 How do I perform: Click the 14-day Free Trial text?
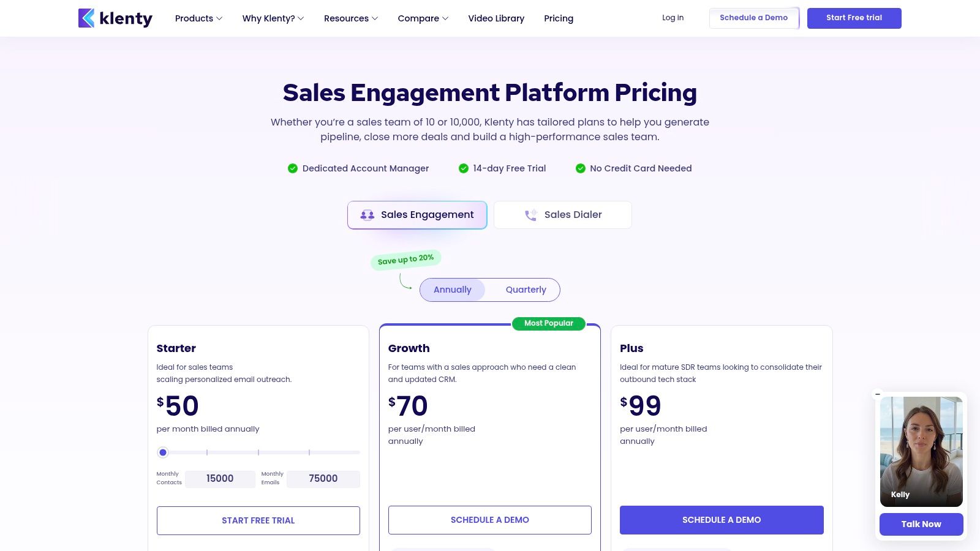pyautogui.click(x=510, y=168)
